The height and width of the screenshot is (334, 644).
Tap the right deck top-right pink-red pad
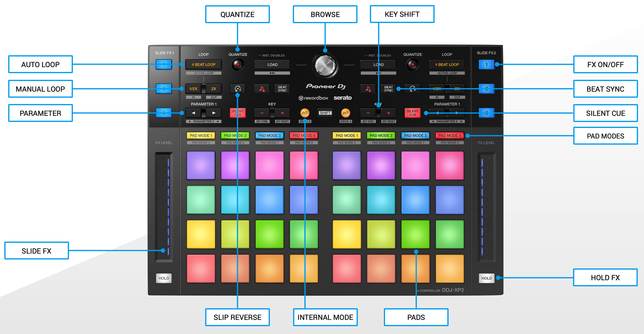pos(450,165)
